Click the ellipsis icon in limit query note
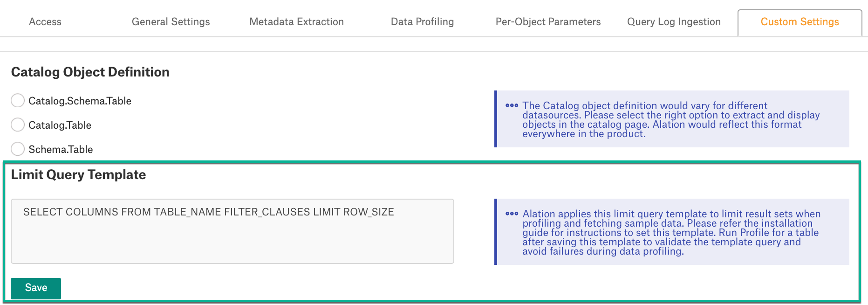The image size is (868, 305). click(512, 214)
